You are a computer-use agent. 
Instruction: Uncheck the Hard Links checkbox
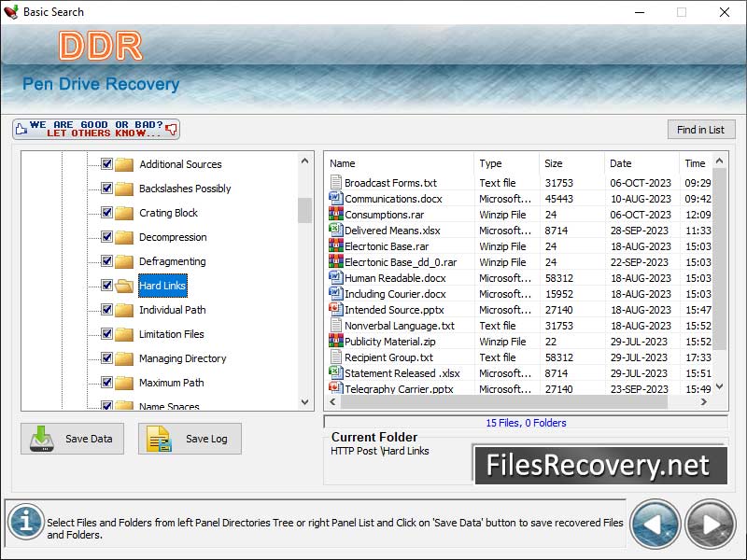pyautogui.click(x=106, y=286)
